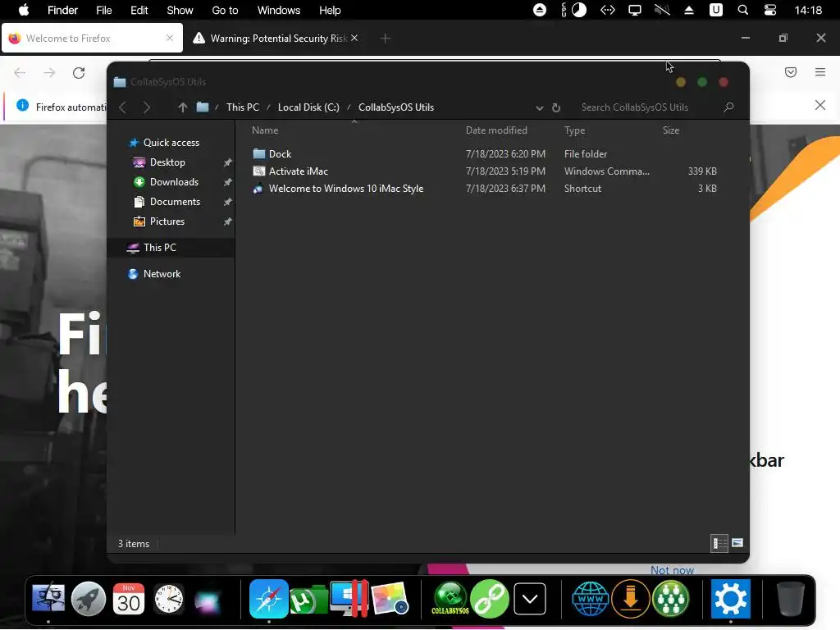
Task: Open the File menu
Action: point(104,10)
